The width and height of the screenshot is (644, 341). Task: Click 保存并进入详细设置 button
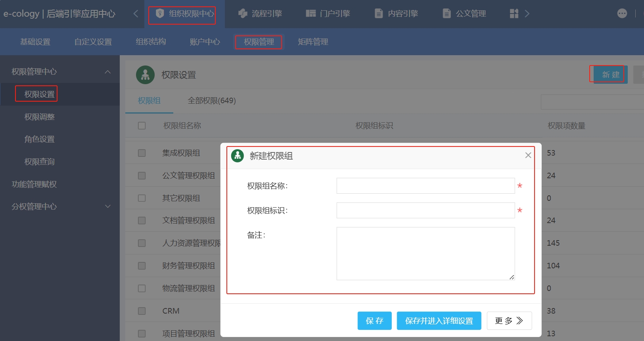click(439, 321)
